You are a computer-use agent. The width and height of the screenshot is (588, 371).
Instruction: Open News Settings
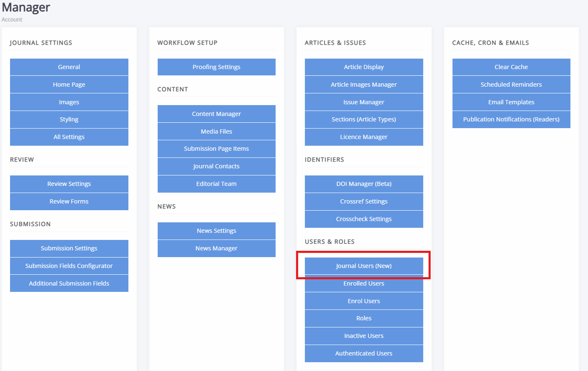click(x=217, y=231)
